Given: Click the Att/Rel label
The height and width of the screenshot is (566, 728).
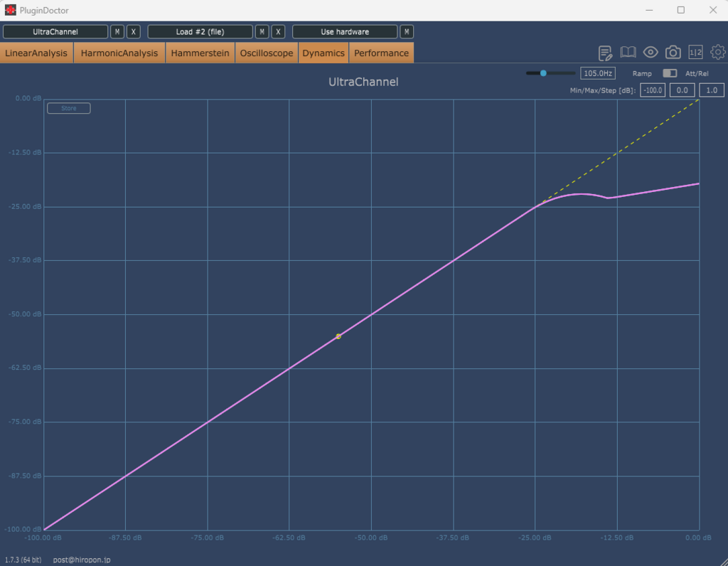Looking at the screenshot, I should click(x=697, y=73).
